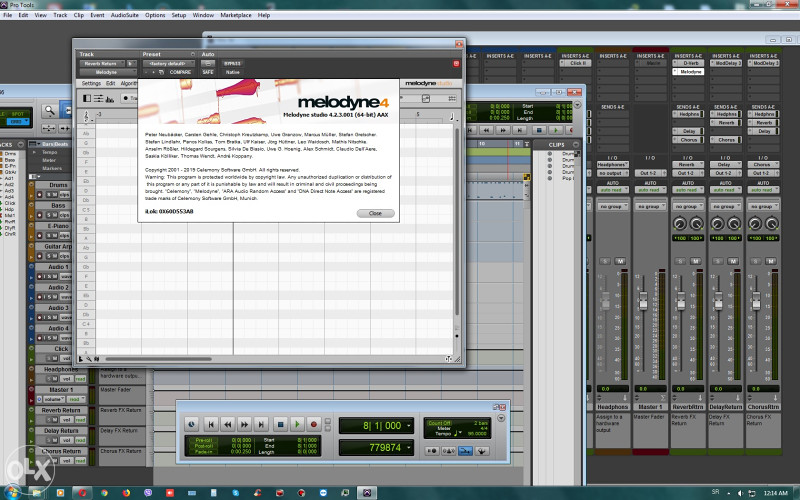
Task: Open the Headphones input selector in mixer I/O
Action: click(x=613, y=164)
